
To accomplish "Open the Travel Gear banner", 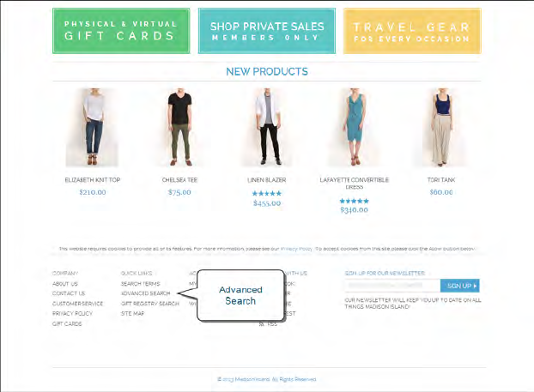I will (412, 31).
